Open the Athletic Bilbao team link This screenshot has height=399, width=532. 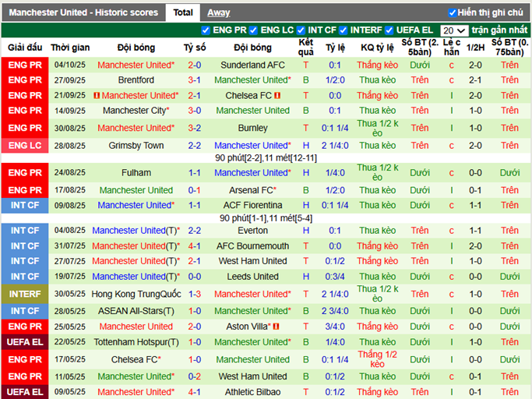[252, 392]
